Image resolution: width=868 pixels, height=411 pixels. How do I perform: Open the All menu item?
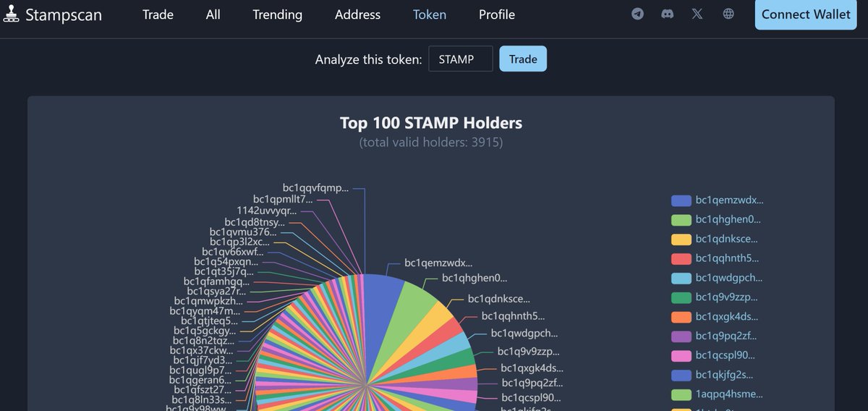click(213, 14)
